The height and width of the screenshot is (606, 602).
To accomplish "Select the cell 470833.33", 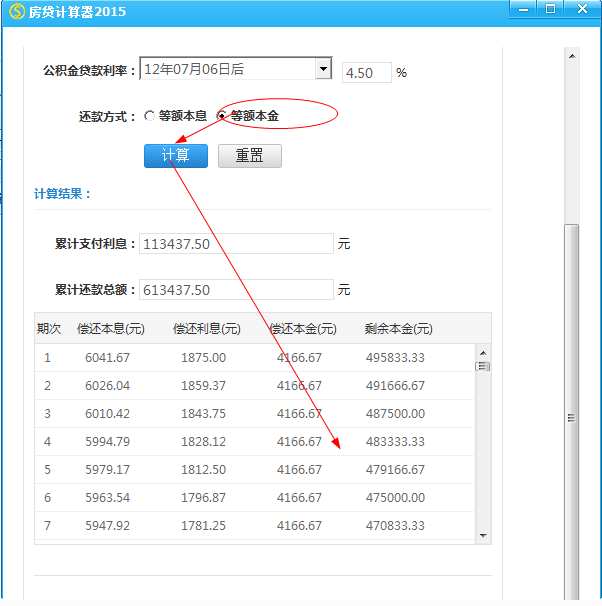I will pyautogui.click(x=395, y=526).
